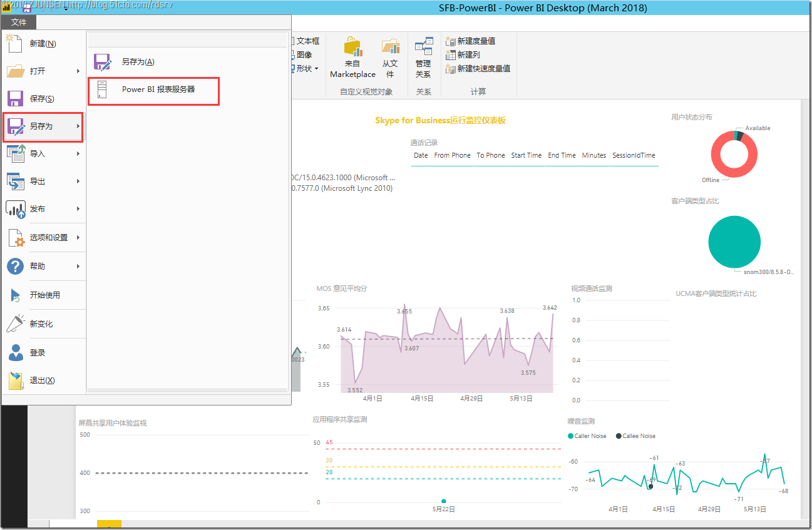Click the 用户状态分布 donut chart
Screen dimensions: 812x530
(734, 153)
